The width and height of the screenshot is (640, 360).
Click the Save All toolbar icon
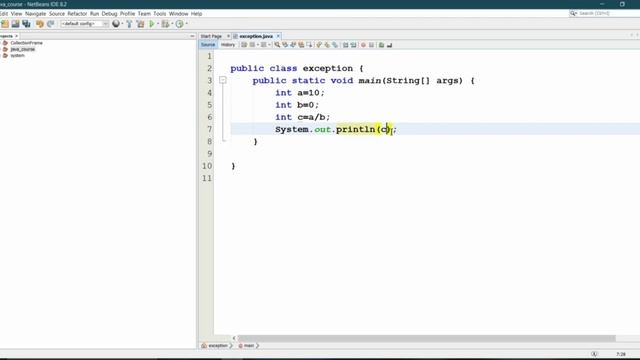[27, 24]
